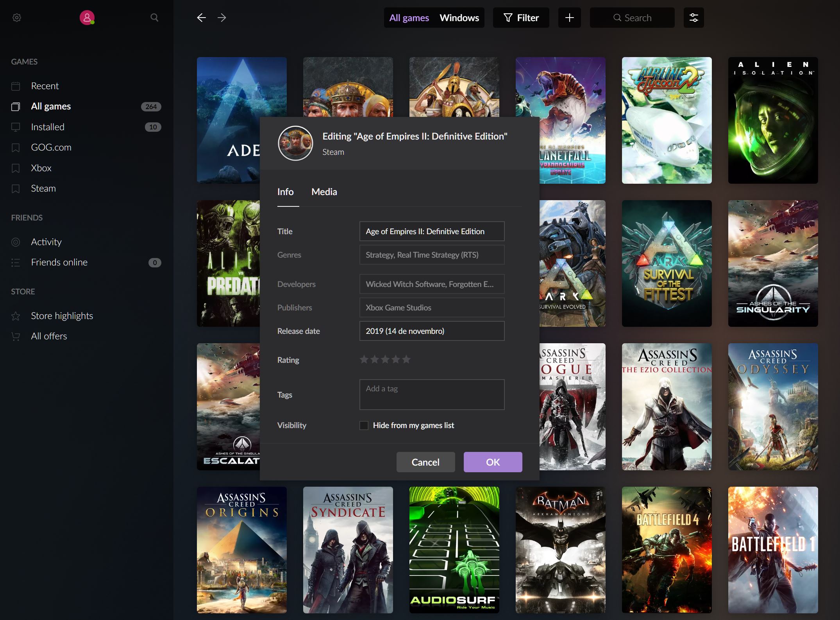Click the user profile avatar icon
This screenshot has height=620, width=840.
tap(88, 18)
